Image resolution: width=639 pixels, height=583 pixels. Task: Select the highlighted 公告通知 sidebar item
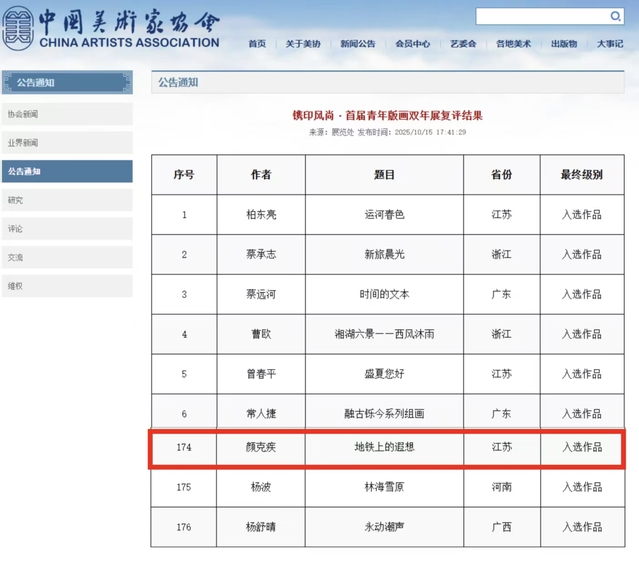66,171
